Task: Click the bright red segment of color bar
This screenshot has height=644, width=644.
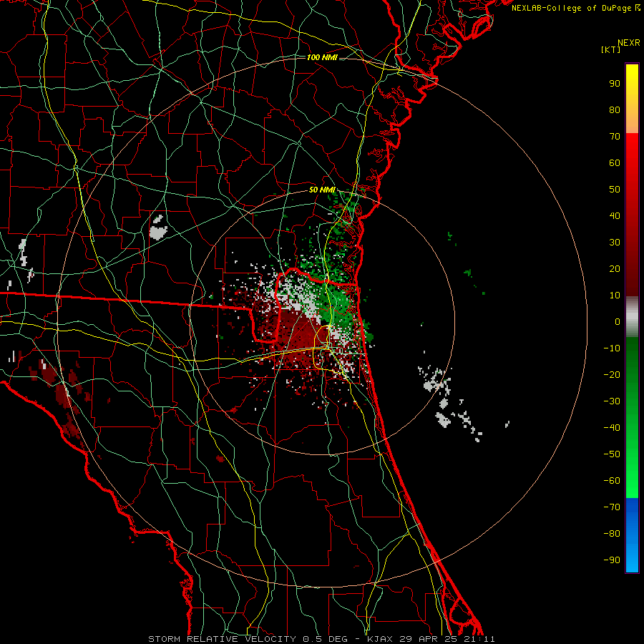Action: (632, 215)
